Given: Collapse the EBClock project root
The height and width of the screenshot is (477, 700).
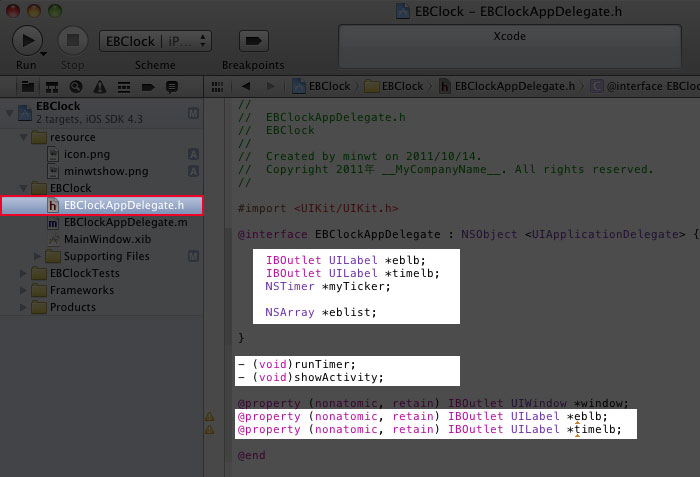Looking at the screenshot, I should tap(9, 113).
